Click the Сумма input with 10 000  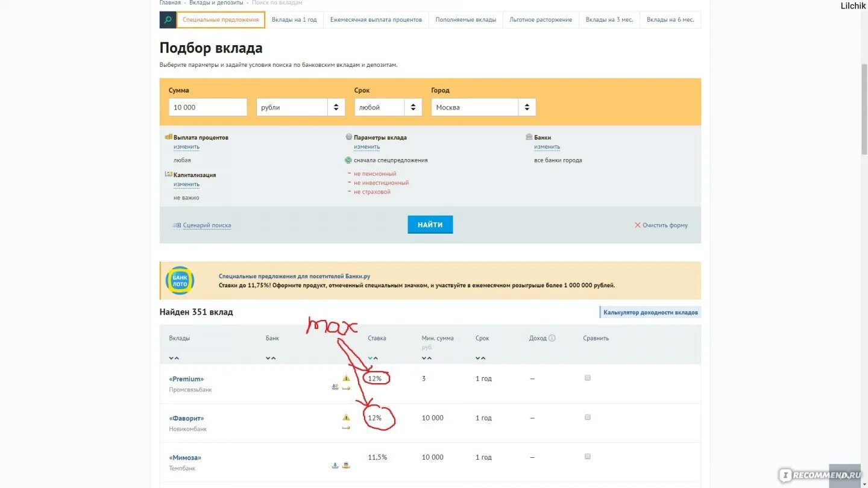[208, 107]
